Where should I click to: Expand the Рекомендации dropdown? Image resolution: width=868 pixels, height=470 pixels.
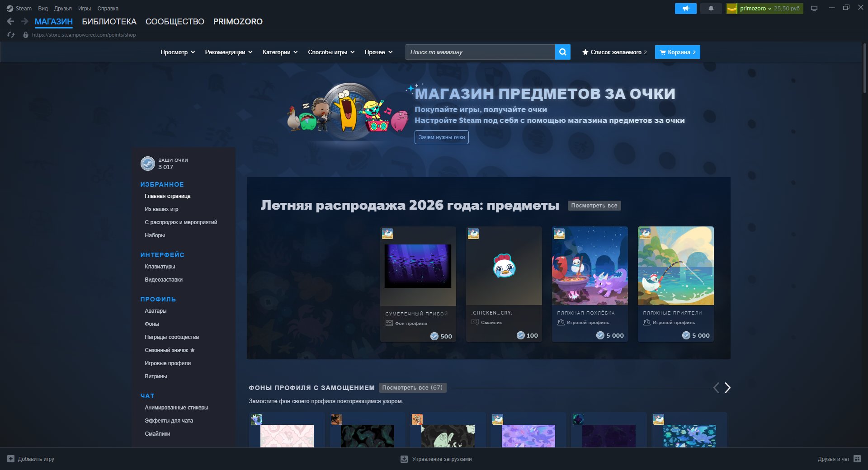pos(229,52)
